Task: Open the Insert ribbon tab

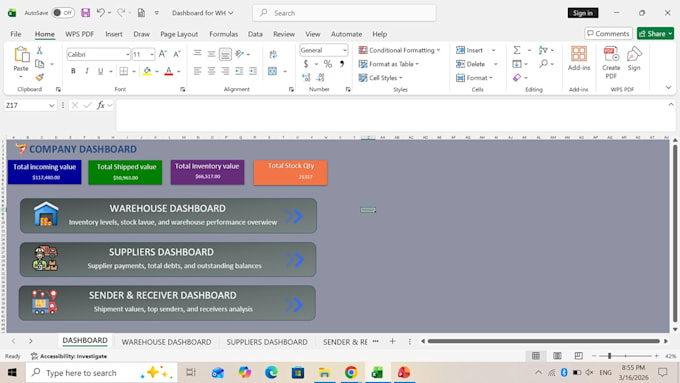Action: click(114, 34)
